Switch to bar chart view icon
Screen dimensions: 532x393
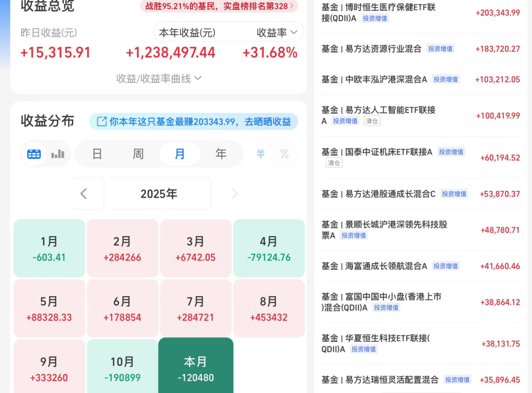(58, 154)
